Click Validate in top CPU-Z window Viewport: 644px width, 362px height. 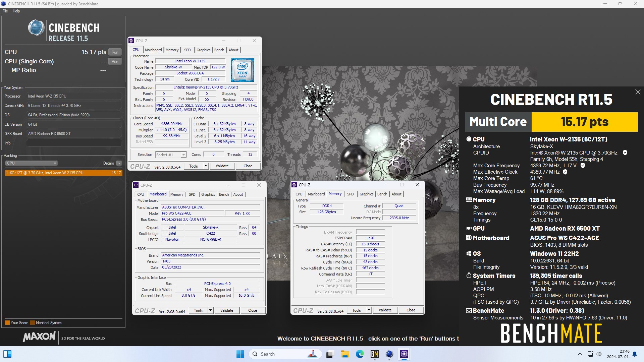click(222, 166)
